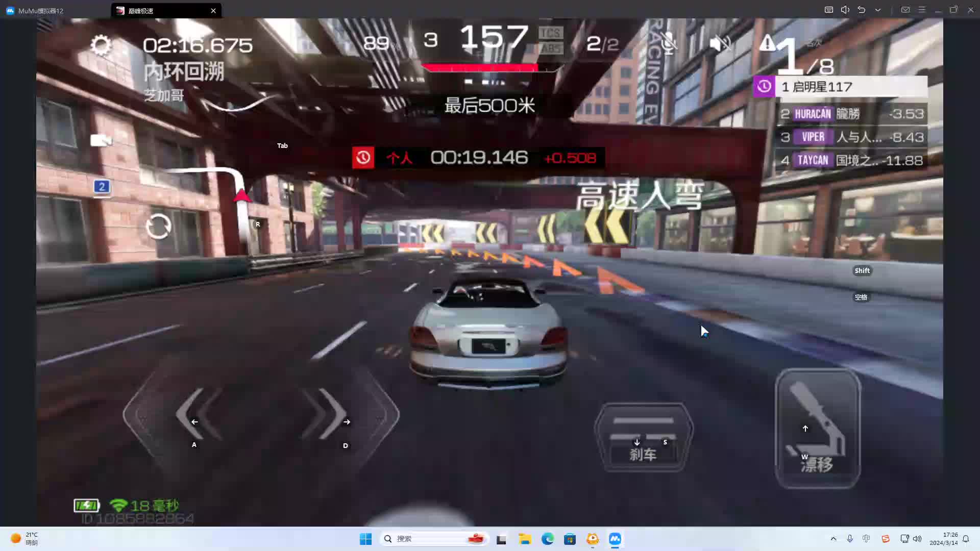Steer right with the right arrow pad
Screen dimensions: 980x551
[x=327, y=414]
